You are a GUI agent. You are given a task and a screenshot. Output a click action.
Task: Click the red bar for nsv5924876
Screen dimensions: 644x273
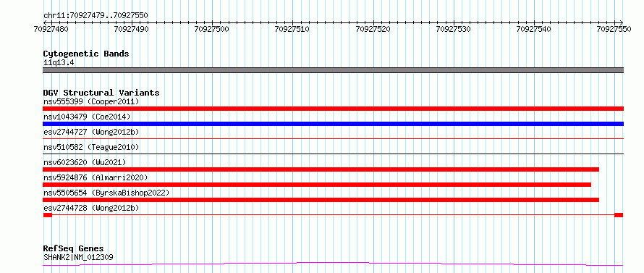(x=317, y=185)
